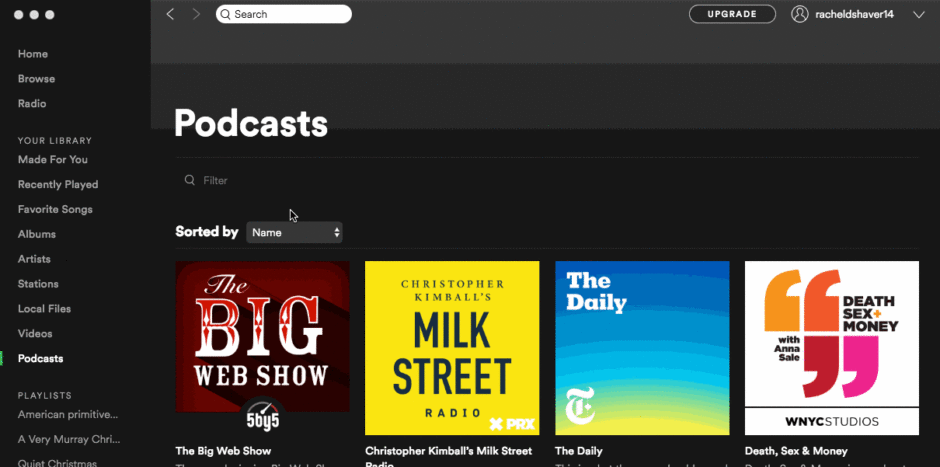The image size is (940, 467).
Task: Open Videos in library
Action: 35,333
